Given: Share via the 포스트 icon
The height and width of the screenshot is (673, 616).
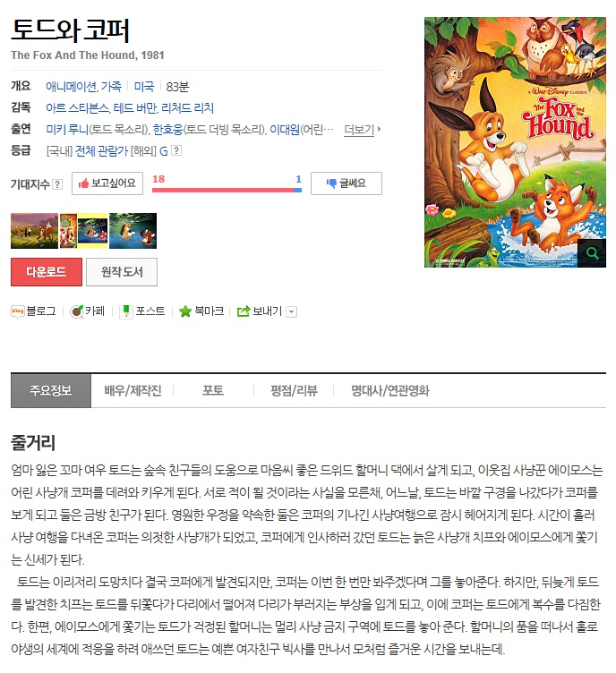Looking at the screenshot, I should (126, 311).
